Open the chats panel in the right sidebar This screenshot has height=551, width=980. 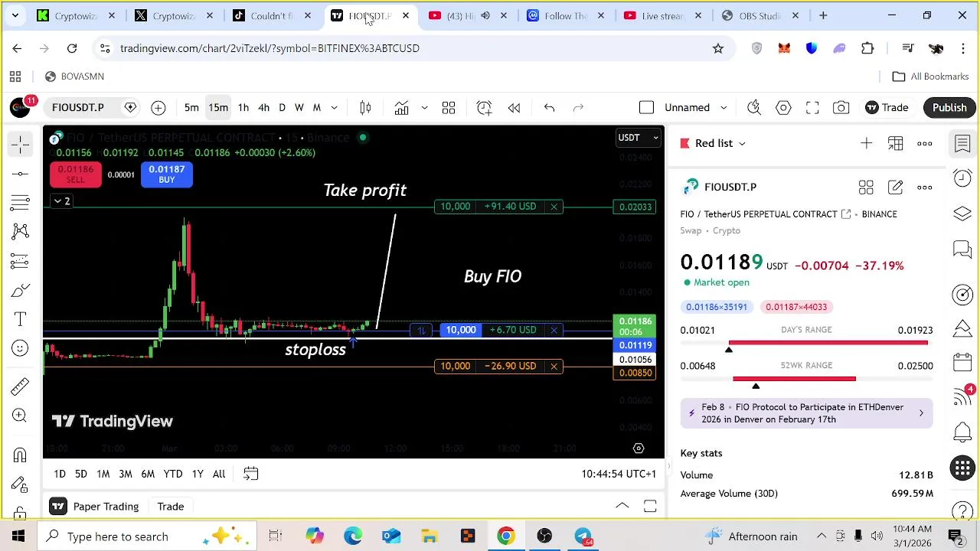962,249
